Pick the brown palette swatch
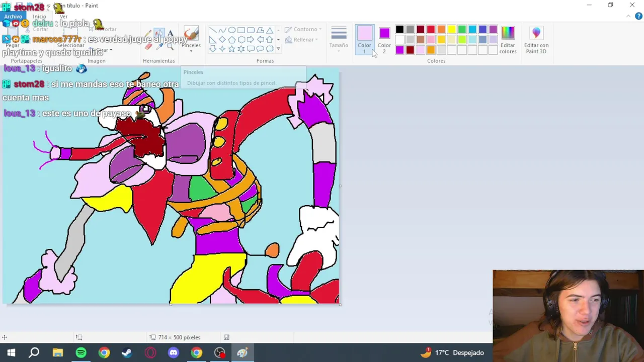Viewport: 644px width, 362px height. tap(421, 40)
